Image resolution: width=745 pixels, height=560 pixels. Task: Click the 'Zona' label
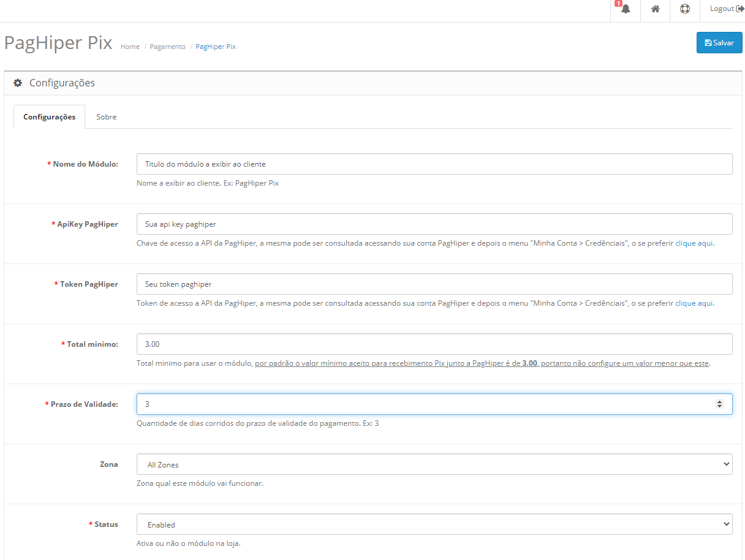tap(109, 464)
